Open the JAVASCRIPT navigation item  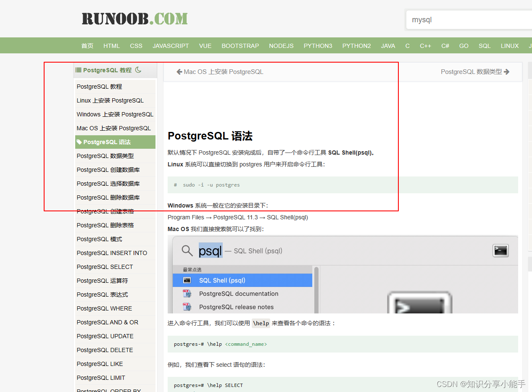click(x=171, y=46)
